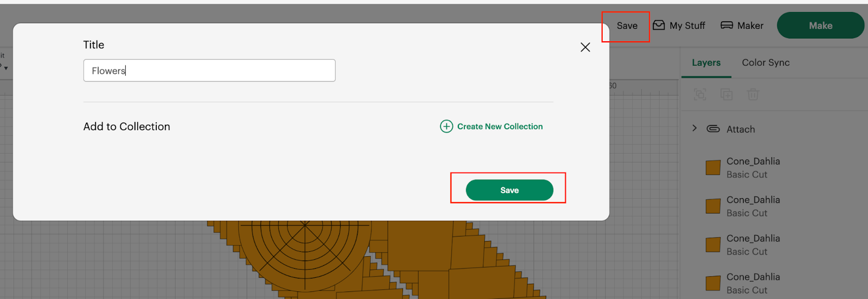The image size is (868, 299).
Task: Click first Cone_Dahlia layer color swatch
Action: [713, 168]
